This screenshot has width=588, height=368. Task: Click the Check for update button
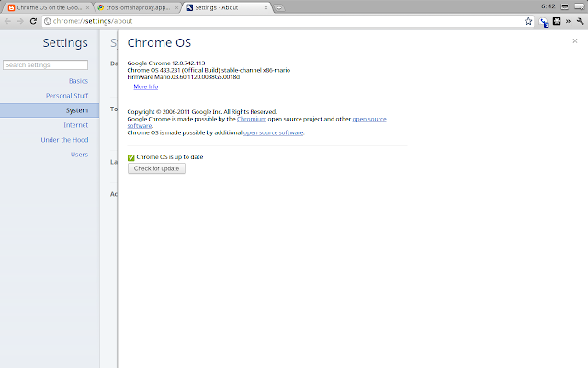coord(156,168)
